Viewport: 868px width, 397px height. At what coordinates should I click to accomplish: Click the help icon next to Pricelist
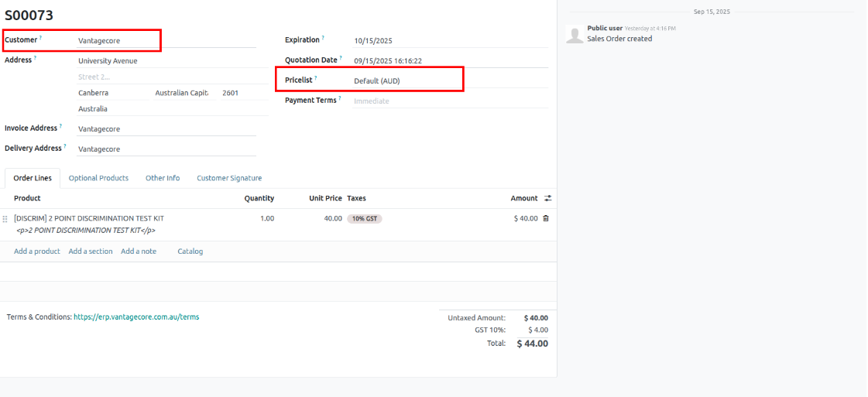[x=316, y=78]
